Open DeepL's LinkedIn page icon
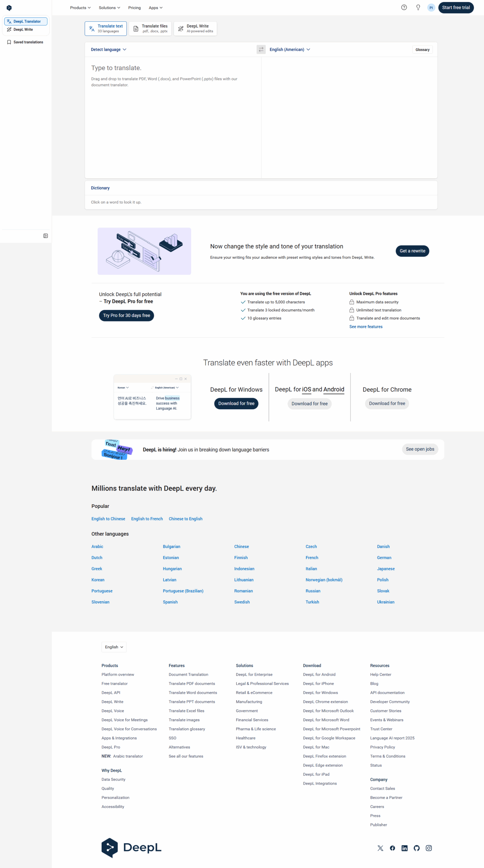This screenshot has width=484, height=868. click(404, 848)
